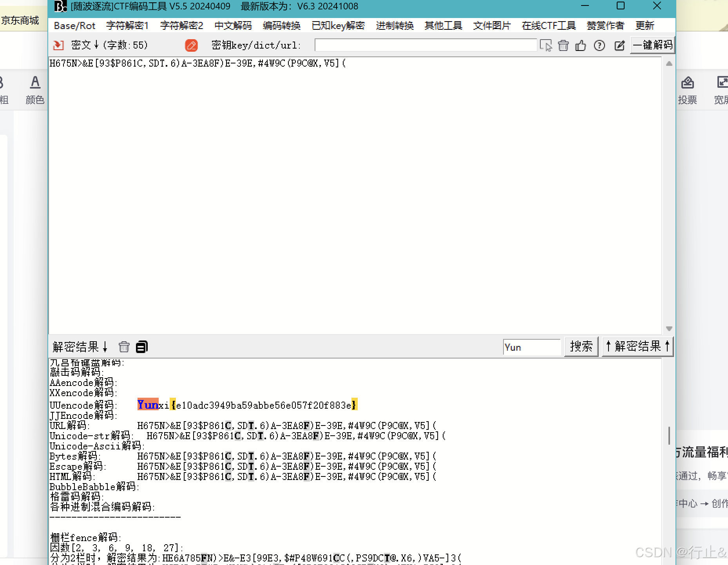
Task: Maximize the CTF tool window
Action: 621,6
